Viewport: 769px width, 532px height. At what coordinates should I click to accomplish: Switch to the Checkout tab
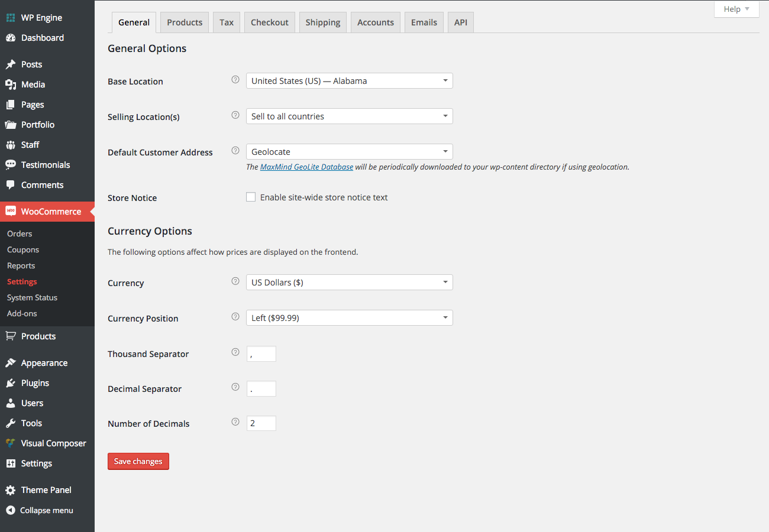(x=270, y=22)
